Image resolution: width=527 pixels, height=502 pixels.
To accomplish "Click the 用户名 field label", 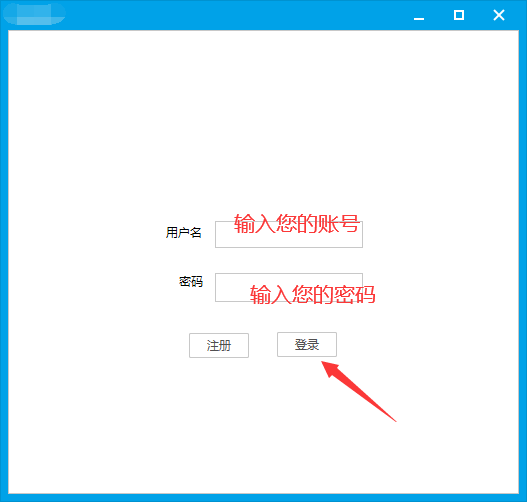I will point(184,233).
